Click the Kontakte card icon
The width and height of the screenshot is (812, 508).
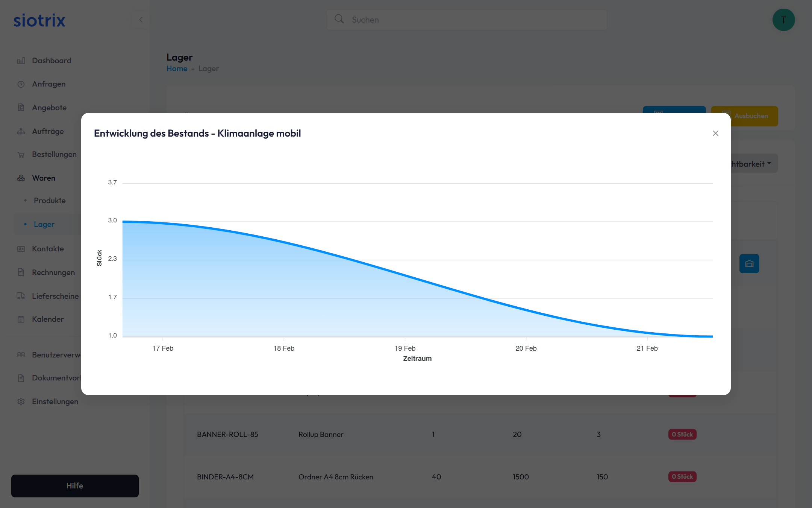[21, 249]
